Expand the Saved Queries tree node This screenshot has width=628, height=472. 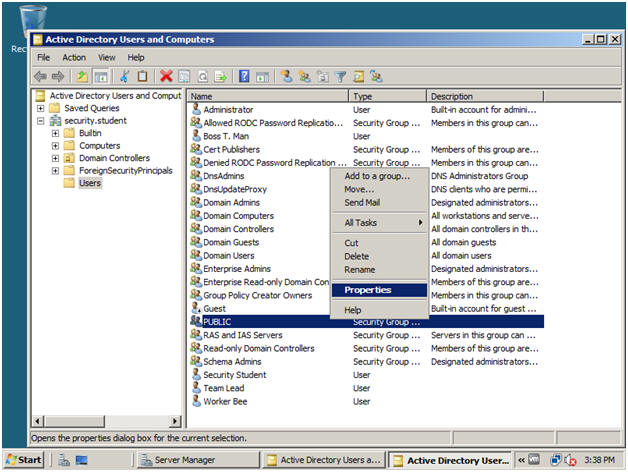tap(40, 108)
